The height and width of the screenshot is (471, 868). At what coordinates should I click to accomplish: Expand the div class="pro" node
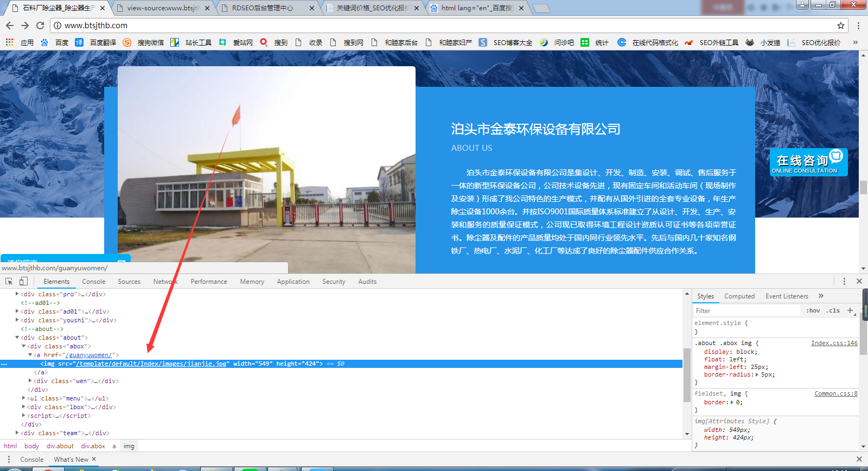(17, 294)
